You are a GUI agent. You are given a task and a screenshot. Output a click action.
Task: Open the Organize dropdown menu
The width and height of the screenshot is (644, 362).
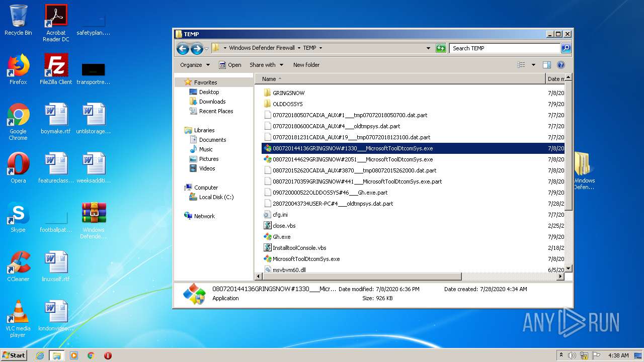195,65
